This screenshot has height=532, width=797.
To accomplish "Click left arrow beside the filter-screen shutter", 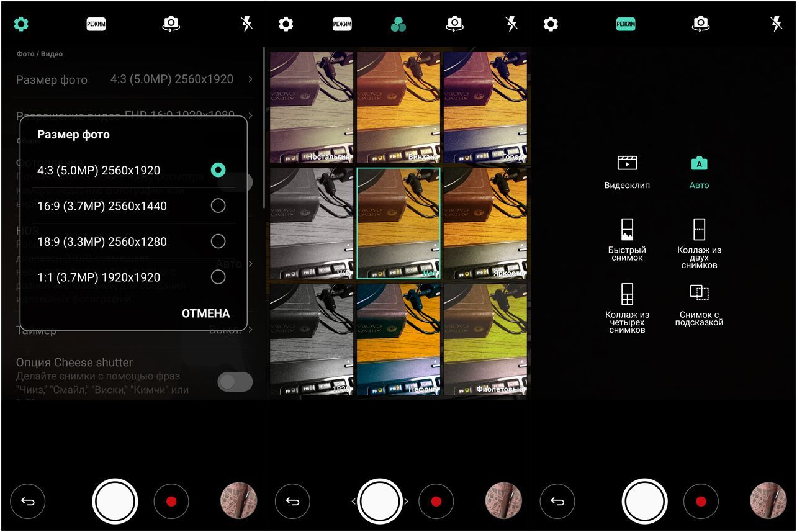I will (354, 501).
